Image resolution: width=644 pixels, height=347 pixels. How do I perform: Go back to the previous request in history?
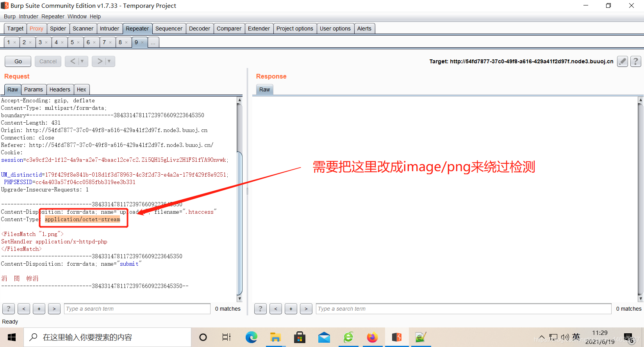(72, 61)
